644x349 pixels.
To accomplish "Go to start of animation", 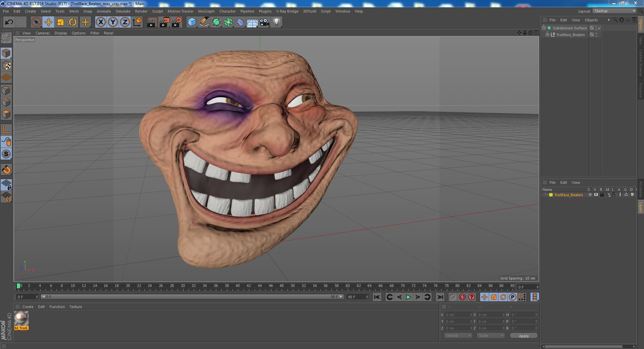I will click(377, 297).
